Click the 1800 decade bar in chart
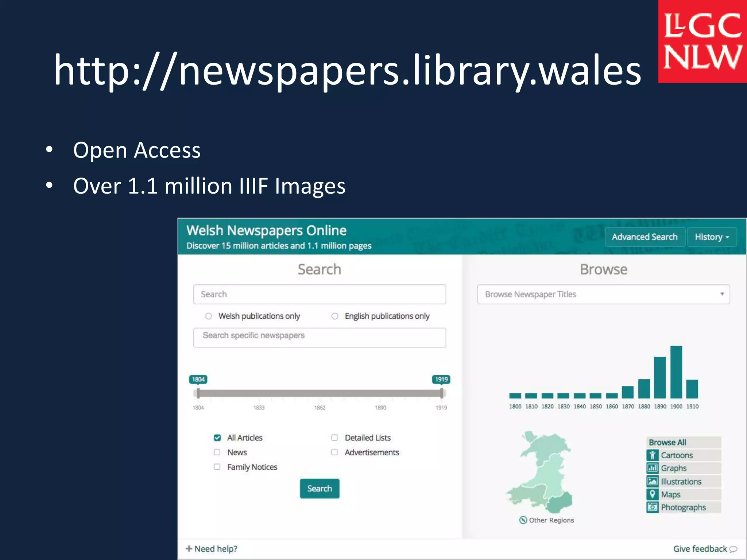747x560 pixels. pyautogui.click(x=515, y=396)
